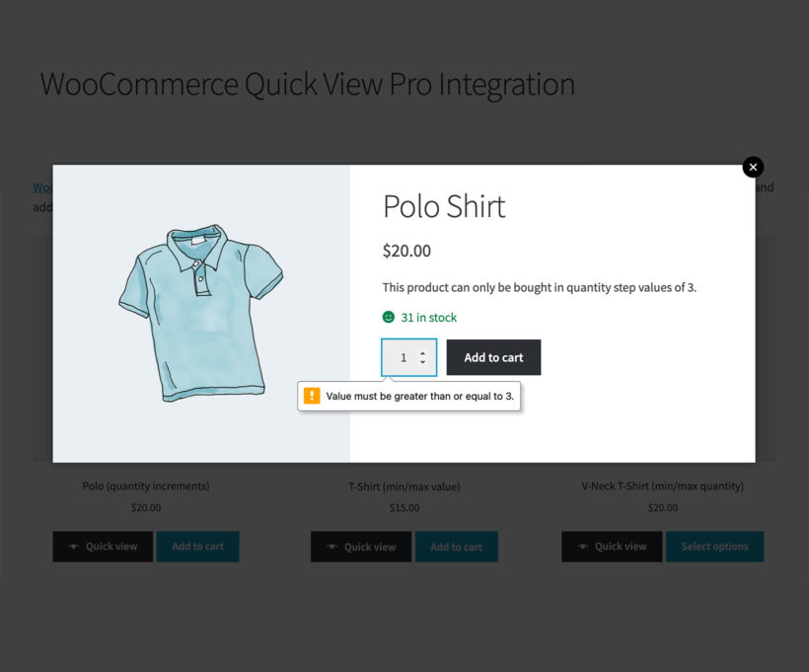Click the eye icon on T-Shirt's Quick view button
Screen dimensions: 809x672
coord(334,547)
